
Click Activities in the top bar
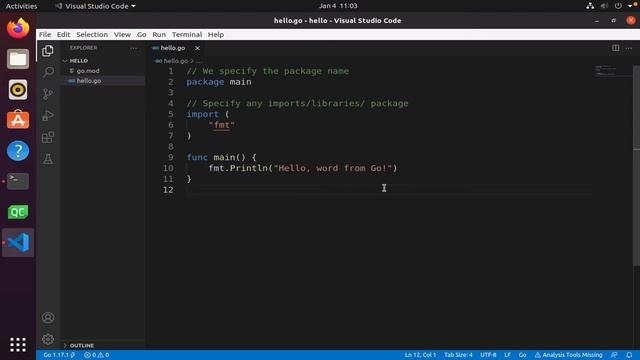[21, 6]
